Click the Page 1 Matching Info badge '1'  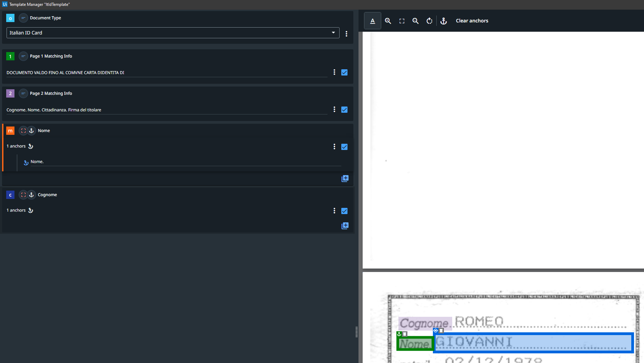pyautogui.click(x=10, y=56)
